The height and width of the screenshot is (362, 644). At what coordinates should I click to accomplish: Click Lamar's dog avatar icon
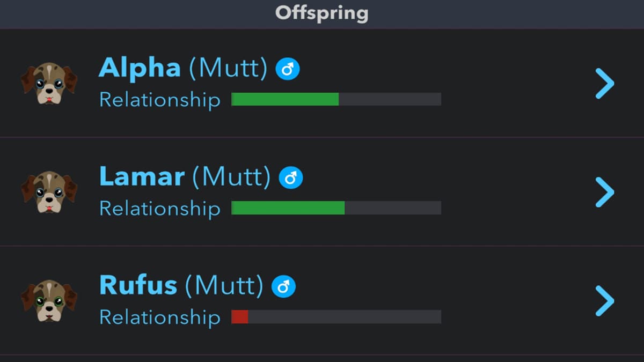click(x=49, y=192)
